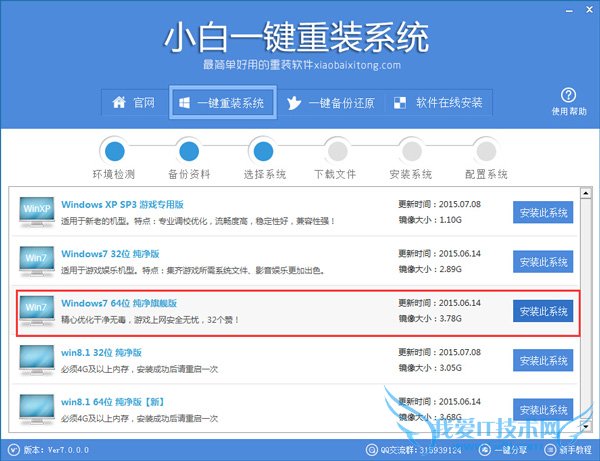Click the Win7 monitor icon for 32位 纯净版
600x461 pixels.
tap(36, 261)
